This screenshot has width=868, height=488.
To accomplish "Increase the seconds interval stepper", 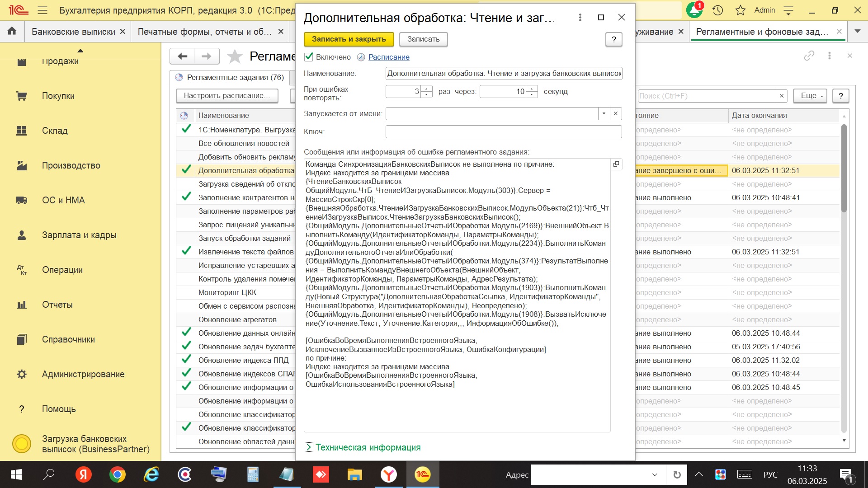I will tap(532, 89).
